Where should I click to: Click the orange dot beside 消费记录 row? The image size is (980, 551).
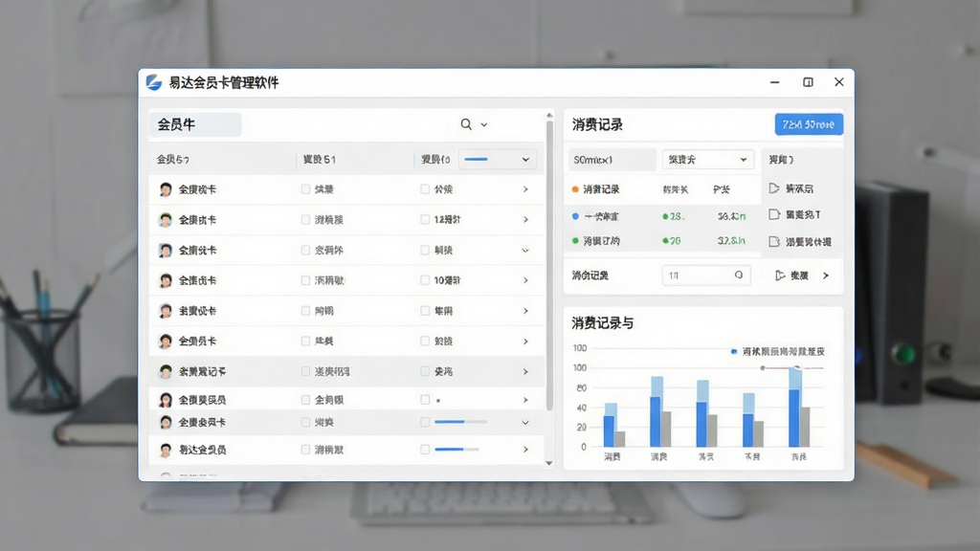[575, 189]
